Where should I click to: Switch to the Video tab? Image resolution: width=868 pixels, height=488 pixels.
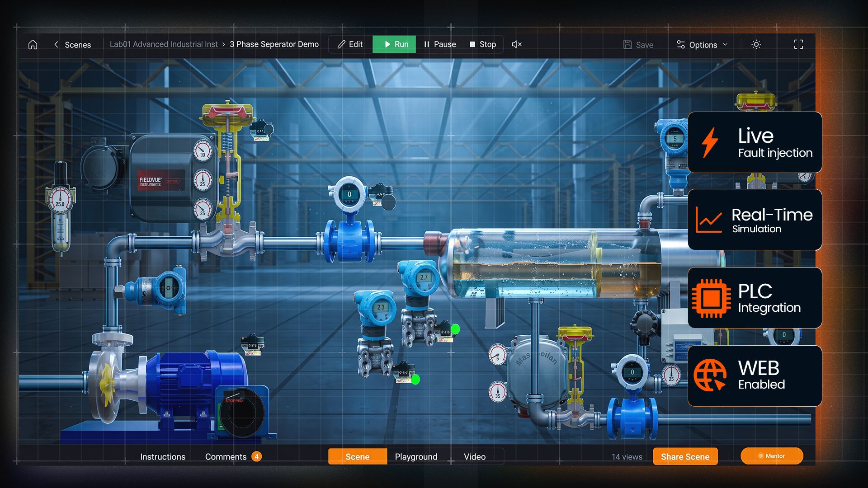tap(474, 457)
